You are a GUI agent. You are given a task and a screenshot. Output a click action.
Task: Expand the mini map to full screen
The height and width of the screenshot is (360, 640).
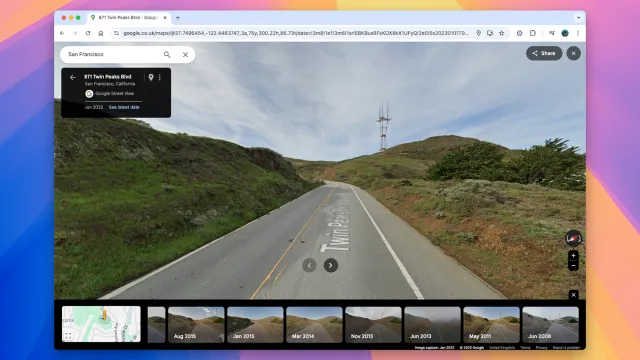[x=68, y=336]
